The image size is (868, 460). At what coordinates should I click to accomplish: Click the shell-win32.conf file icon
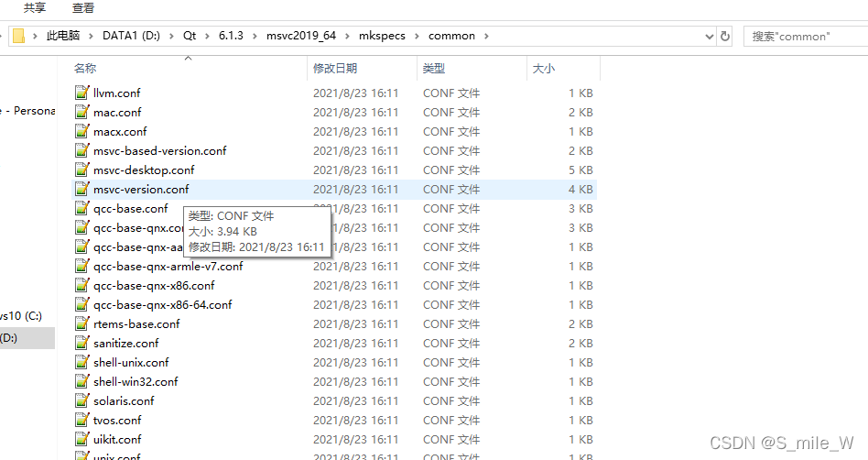pos(81,381)
